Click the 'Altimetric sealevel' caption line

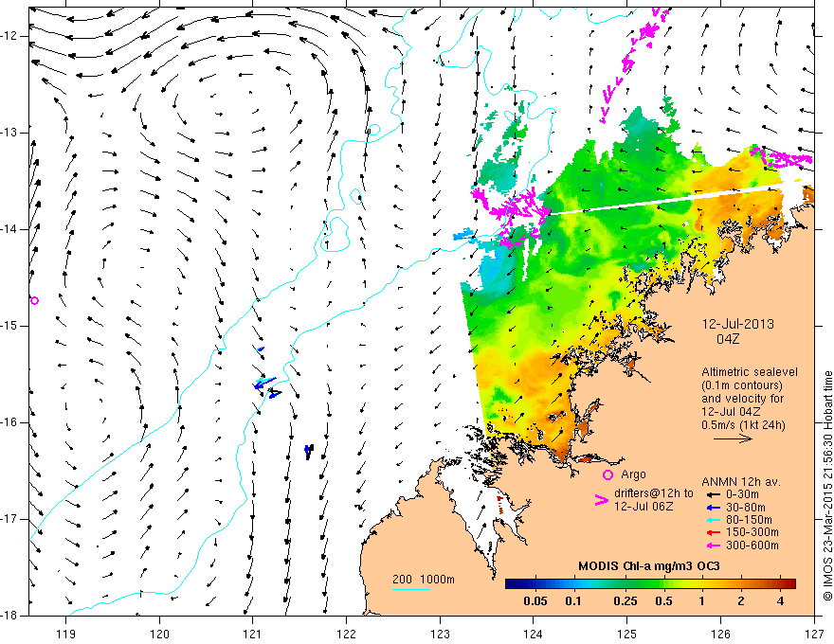pos(750,372)
